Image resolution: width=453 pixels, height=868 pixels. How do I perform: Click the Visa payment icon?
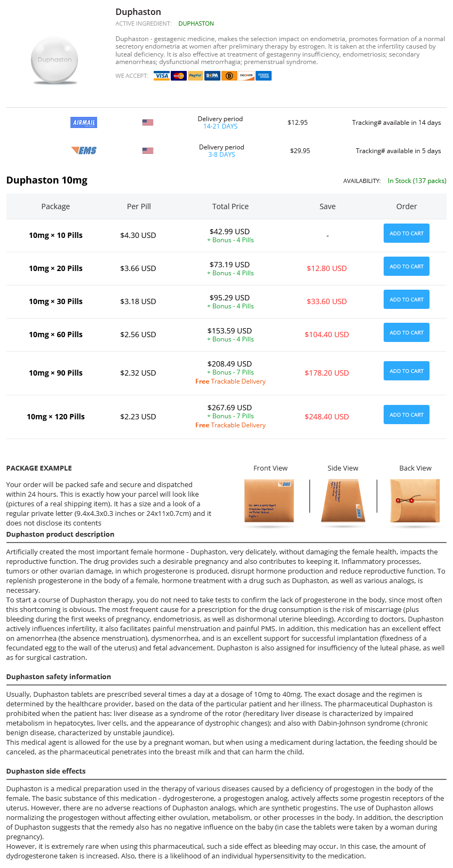tap(162, 76)
